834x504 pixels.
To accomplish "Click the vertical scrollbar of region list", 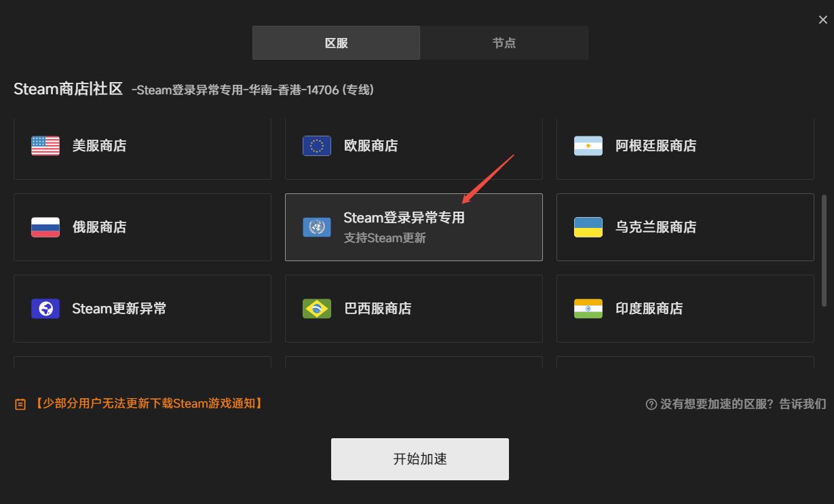I will pyautogui.click(x=824, y=251).
